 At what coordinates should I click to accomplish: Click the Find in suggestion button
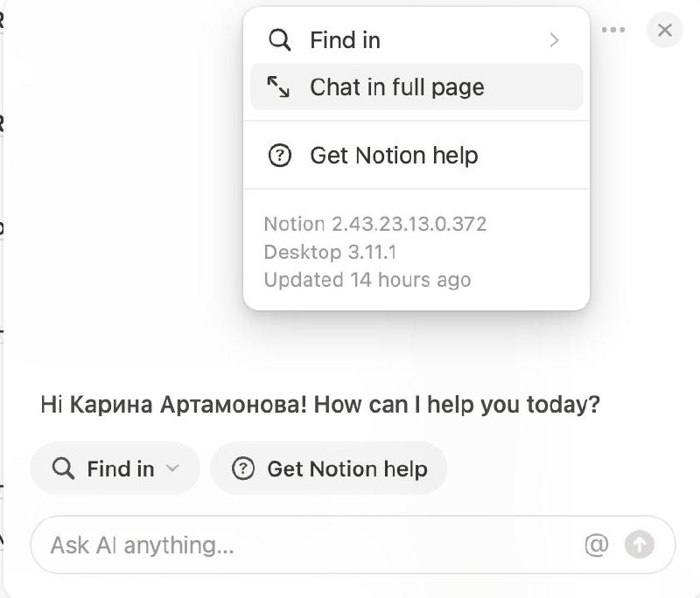[115, 469]
